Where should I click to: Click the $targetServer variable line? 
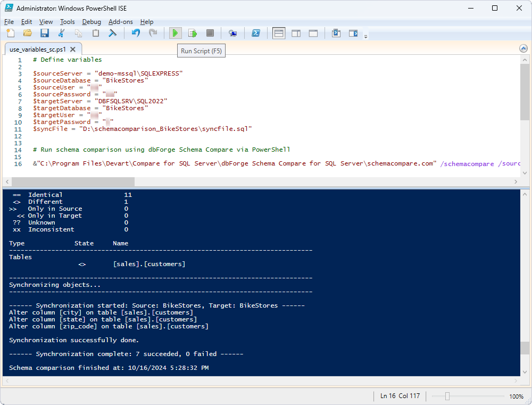(100, 101)
